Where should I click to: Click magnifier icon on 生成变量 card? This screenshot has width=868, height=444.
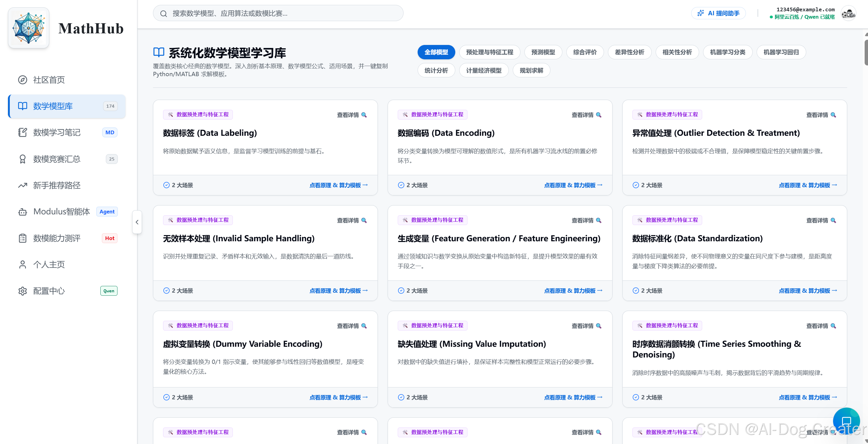point(598,220)
